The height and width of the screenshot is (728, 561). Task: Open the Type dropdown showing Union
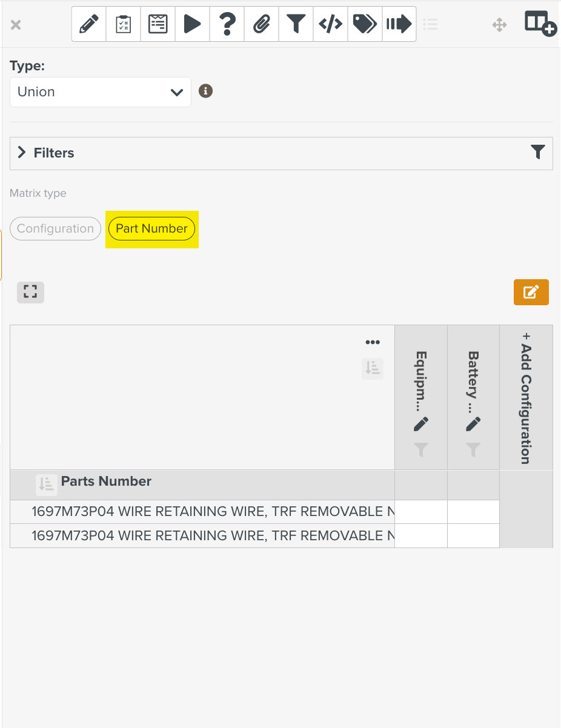click(101, 92)
